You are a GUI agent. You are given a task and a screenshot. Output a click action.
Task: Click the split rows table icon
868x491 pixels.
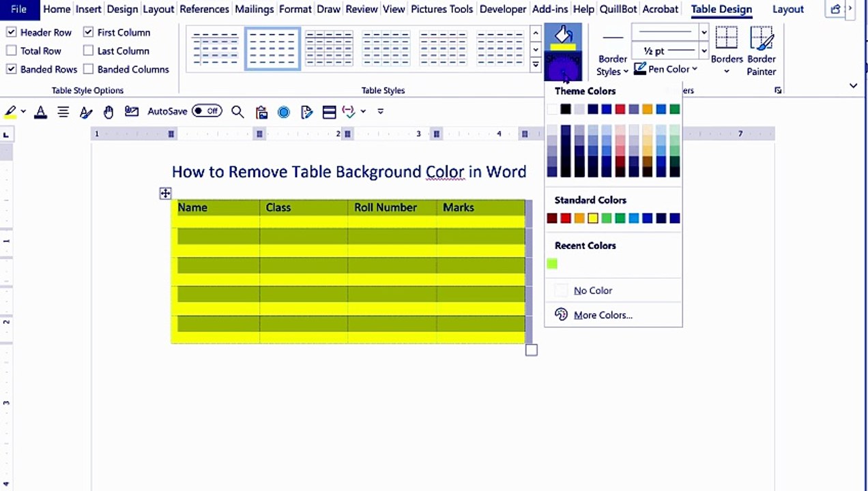click(329, 112)
